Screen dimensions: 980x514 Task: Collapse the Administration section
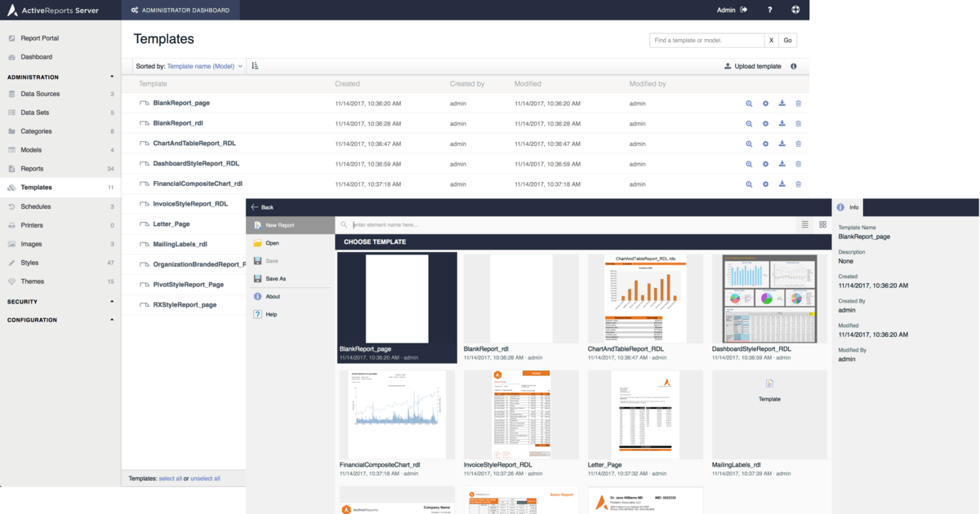point(112,77)
